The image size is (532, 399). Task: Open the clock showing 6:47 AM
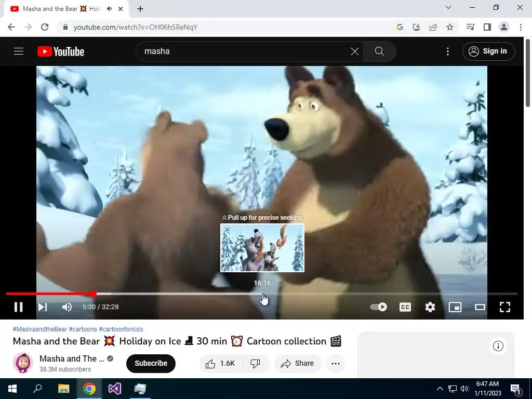pyautogui.click(x=487, y=389)
